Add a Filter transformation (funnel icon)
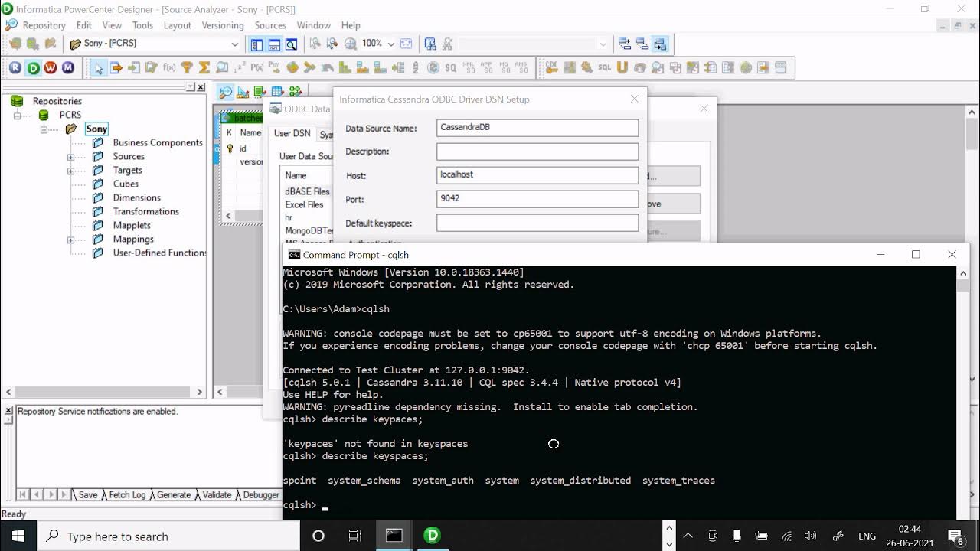Image resolution: width=980 pixels, height=551 pixels. (x=186, y=68)
